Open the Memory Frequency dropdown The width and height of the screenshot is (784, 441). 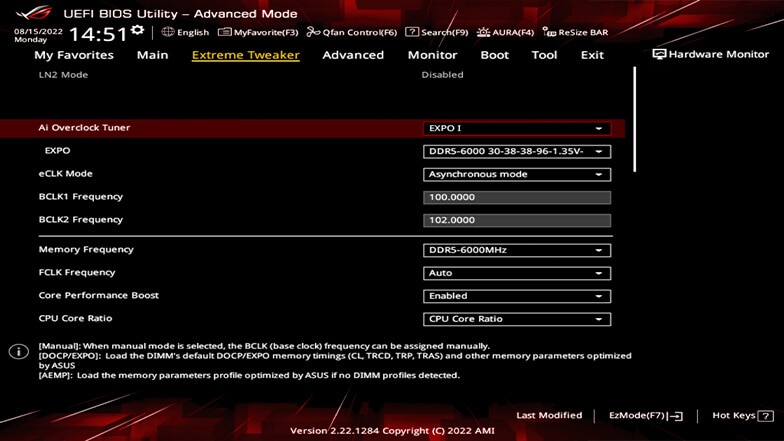coord(516,250)
